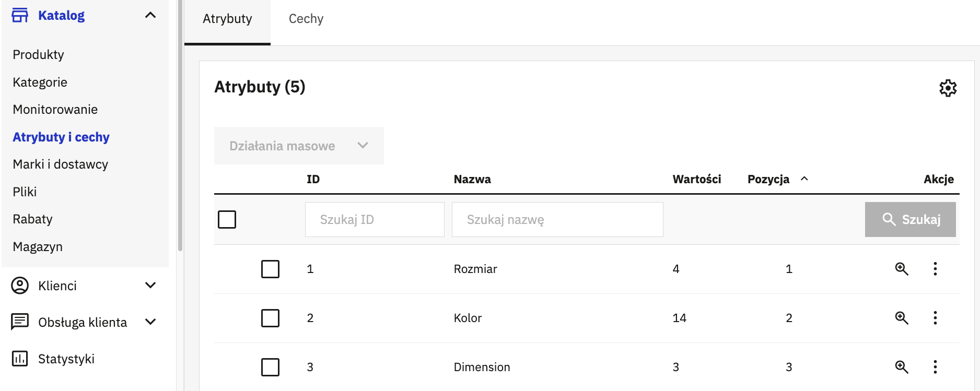980x391 pixels.
Task: Open more actions menu for Kolor row
Action: (x=935, y=318)
